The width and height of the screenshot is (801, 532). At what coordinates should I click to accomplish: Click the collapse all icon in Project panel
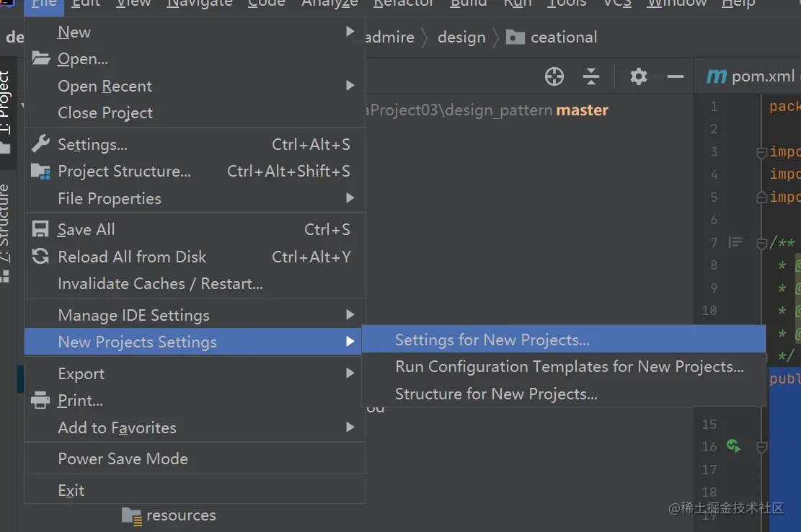(591, 76)
